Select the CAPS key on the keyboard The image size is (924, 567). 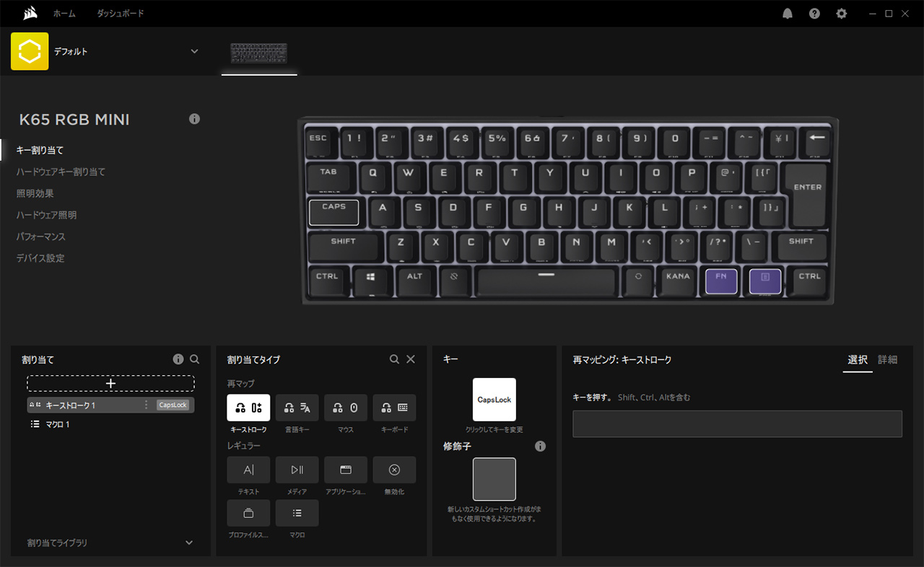[334, 211]
